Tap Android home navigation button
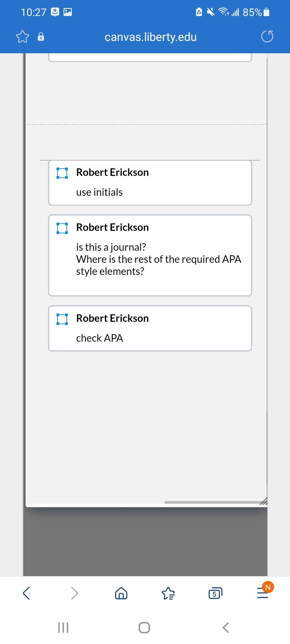Image resolution: width=290 pixels, height=644 pixels. pos(144,627)
